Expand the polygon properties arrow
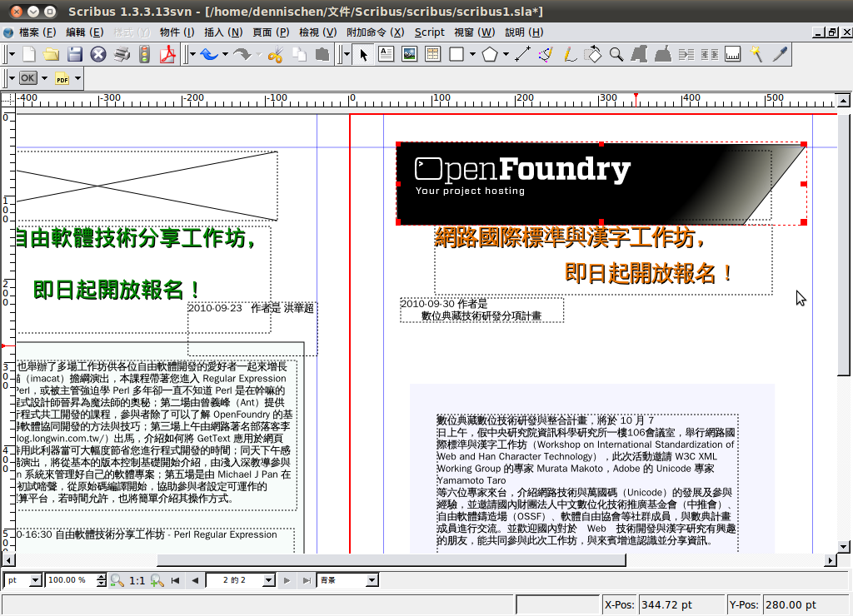This screenshot has width=853, height=616. tap(506, 54)
